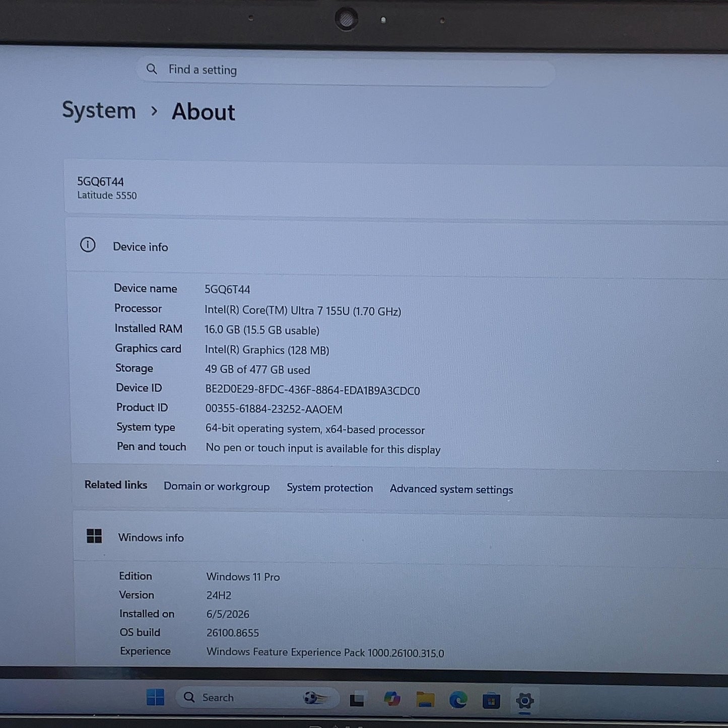Open File Explorer from the taskbar
The width and height of the screenshot is (728, 728).
coord(425,700)
